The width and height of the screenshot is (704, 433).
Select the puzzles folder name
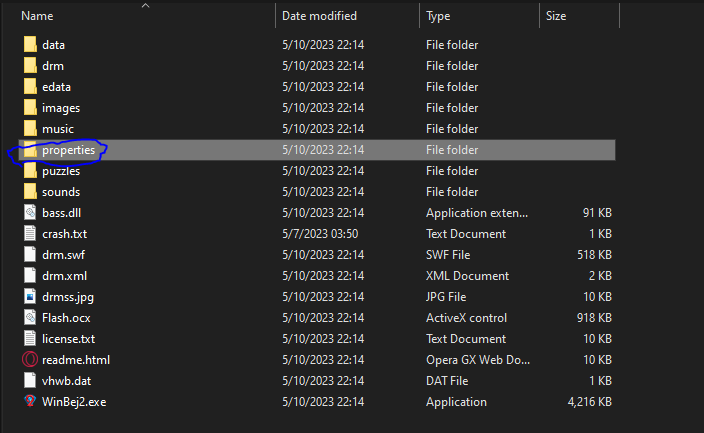pos(61,171)
